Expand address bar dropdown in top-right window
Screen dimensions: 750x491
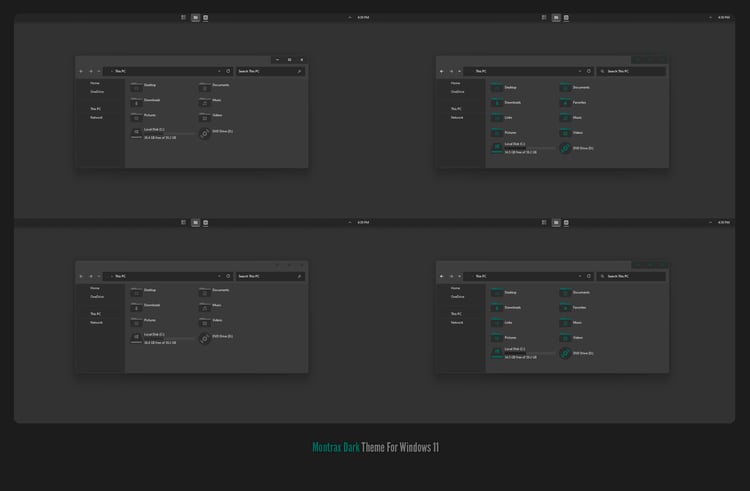pos(580,71)
